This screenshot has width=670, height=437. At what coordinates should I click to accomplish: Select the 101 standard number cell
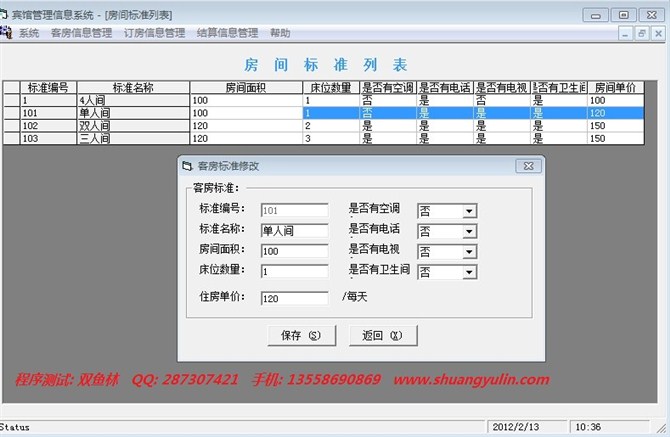[48, 113]
